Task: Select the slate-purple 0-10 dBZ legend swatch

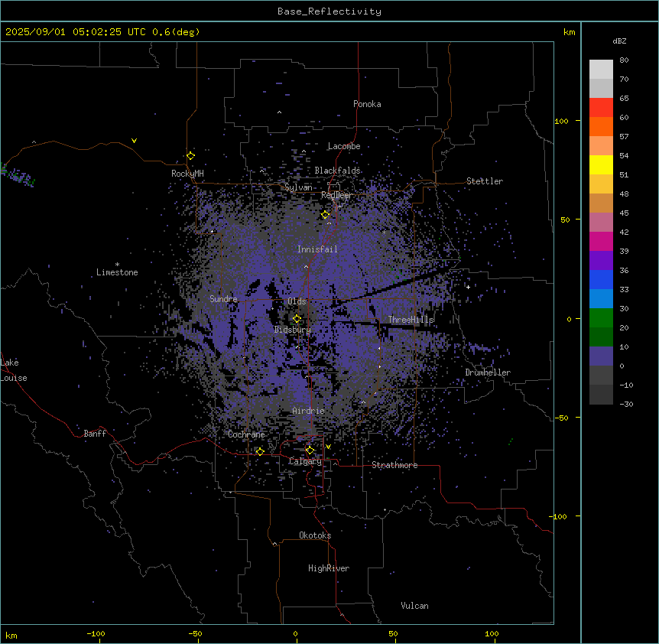Action: [x=601, y=356]
